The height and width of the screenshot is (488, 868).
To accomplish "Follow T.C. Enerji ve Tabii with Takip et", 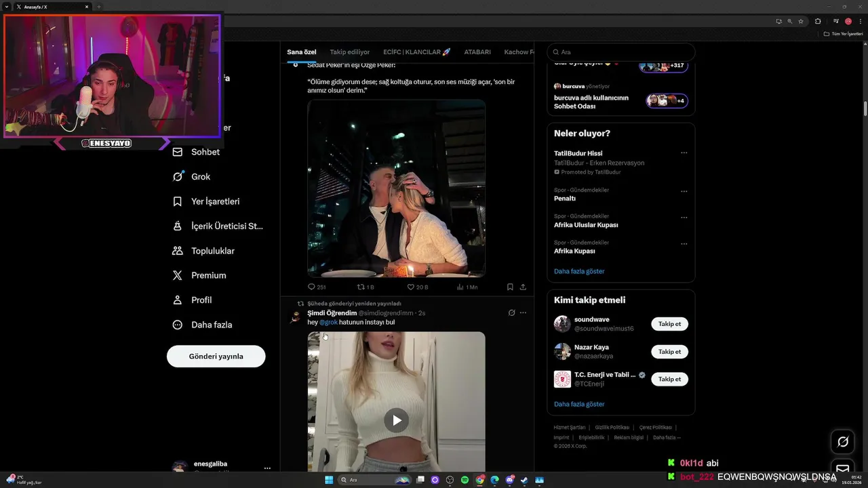I will pos(669,379).
